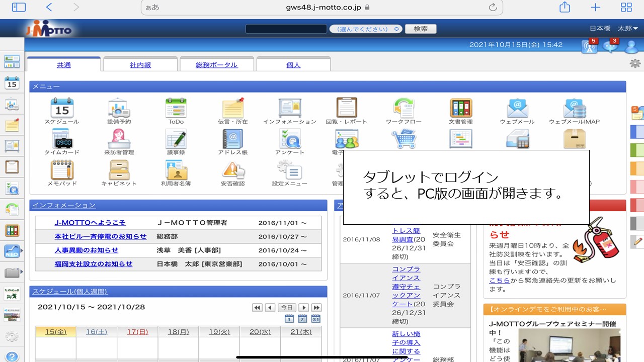Open the ToDo app icon

(175, 107)
